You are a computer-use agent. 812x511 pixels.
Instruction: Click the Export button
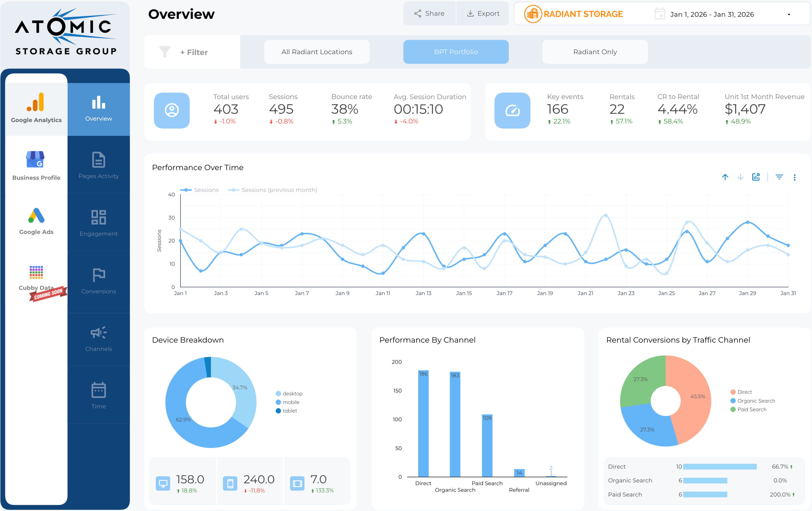[x=483, y=14]
